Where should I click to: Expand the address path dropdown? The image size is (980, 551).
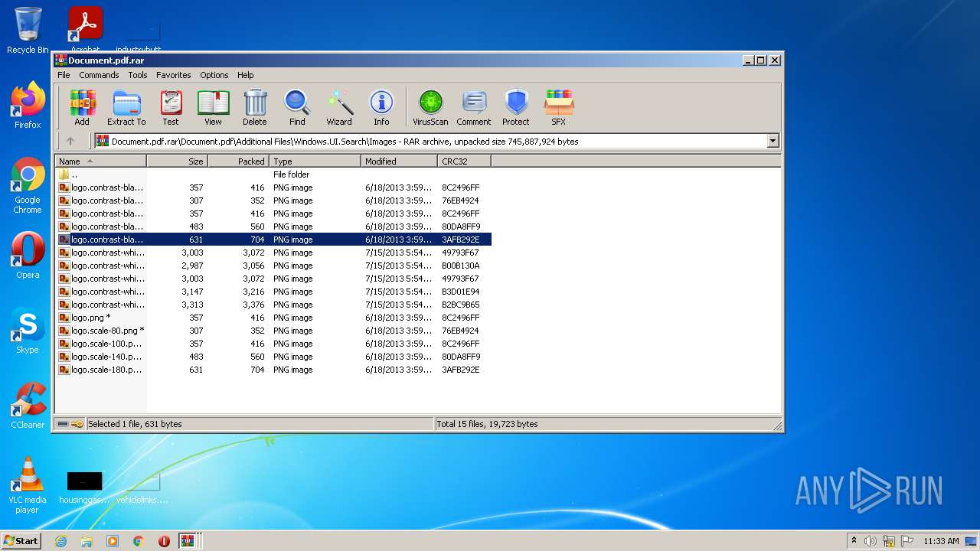[x=773, y=141]
